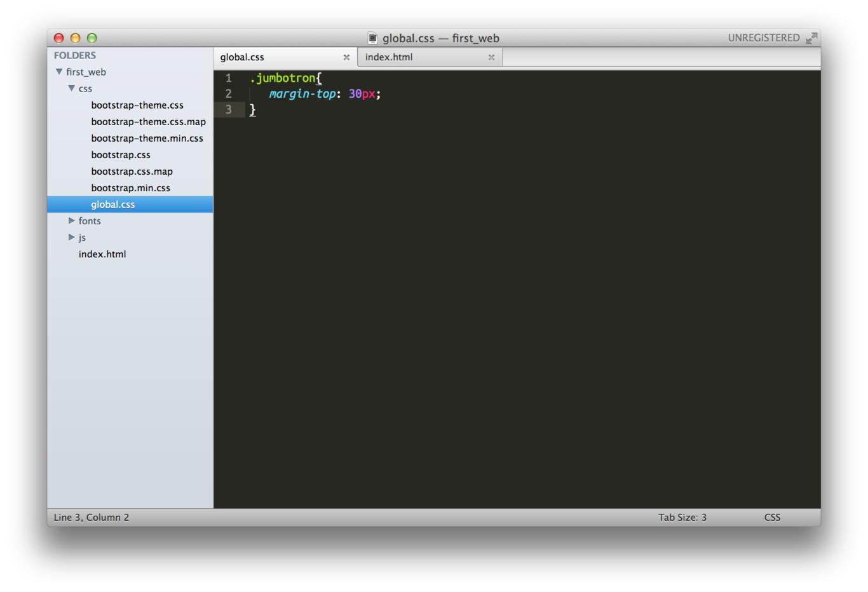This screenshot has width=868, height=592.
Task: Click line number 3 in the gutter
Action: click(x=229, y=110)
